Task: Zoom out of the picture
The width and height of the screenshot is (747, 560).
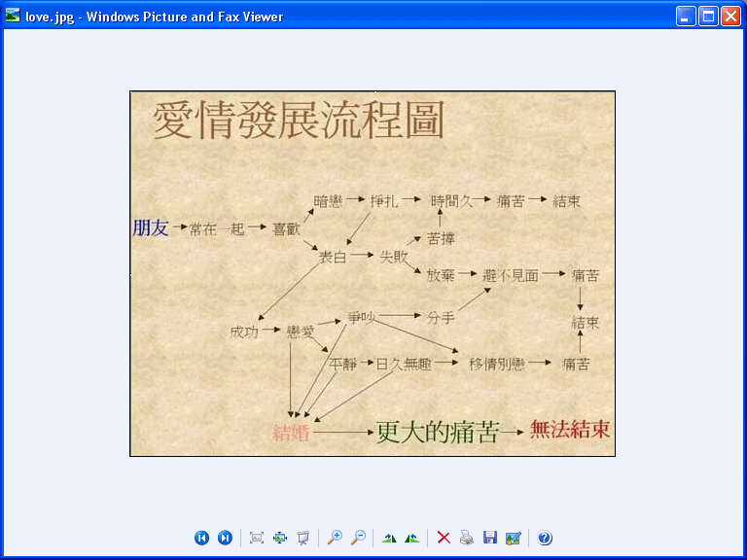Action: [x=358, y=538]
